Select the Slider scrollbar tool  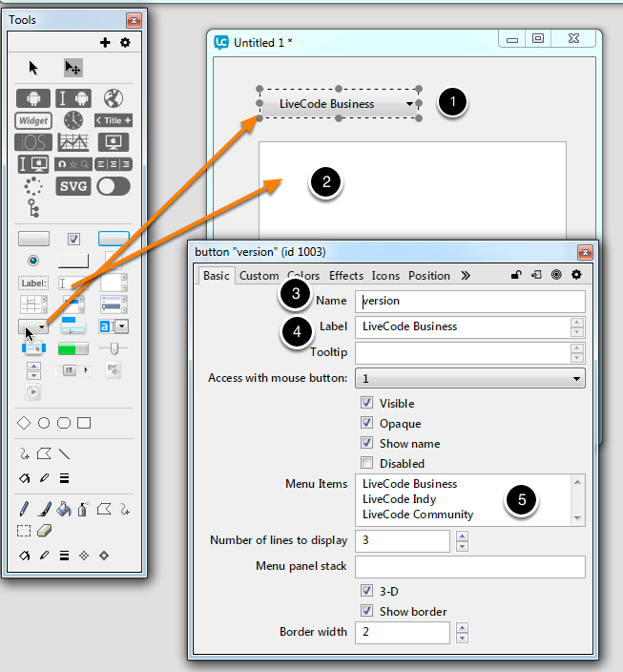tap(114, 348)
